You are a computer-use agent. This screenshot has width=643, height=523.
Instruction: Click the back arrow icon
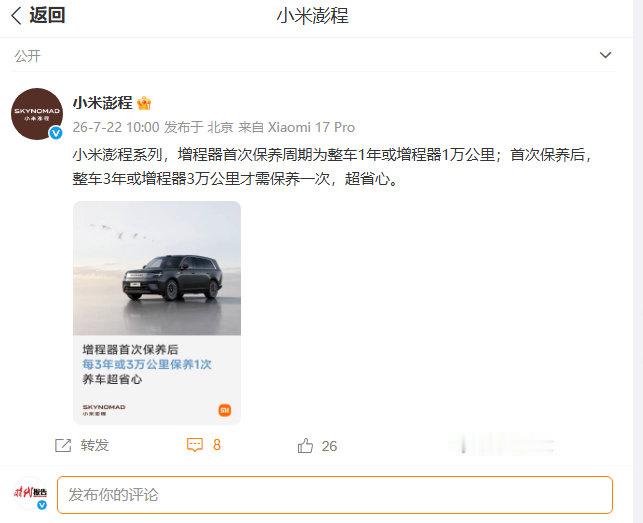point(16,16)
